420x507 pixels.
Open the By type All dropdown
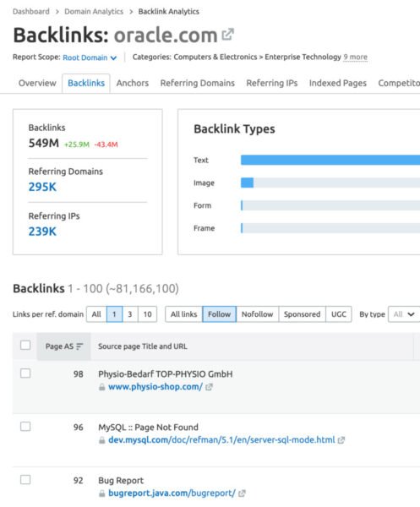[404, 314]
